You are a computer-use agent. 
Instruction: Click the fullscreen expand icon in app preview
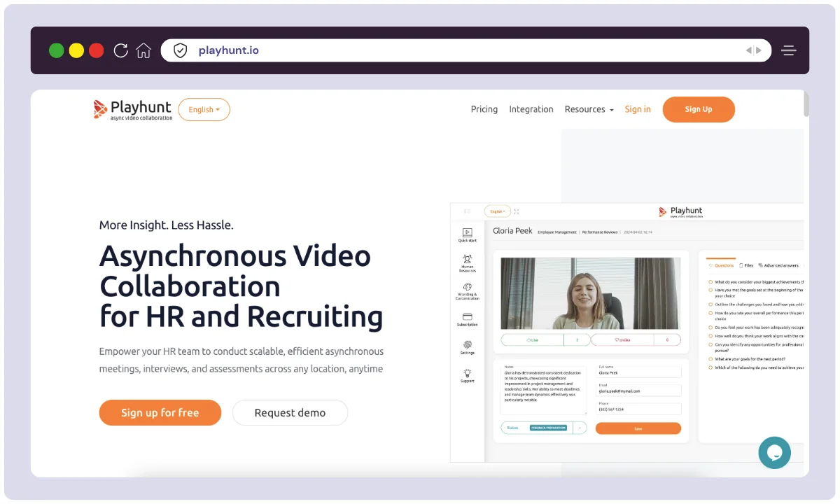pos(517,211)
